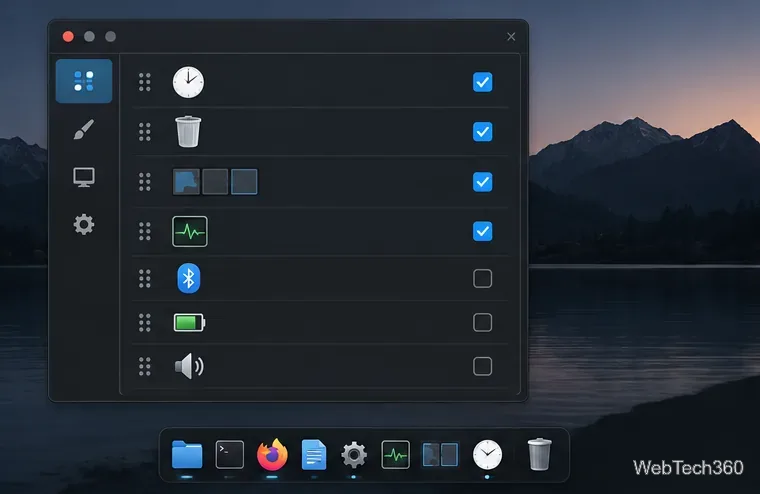Click drag handle of system monitor row

click(x=144, y=231)
